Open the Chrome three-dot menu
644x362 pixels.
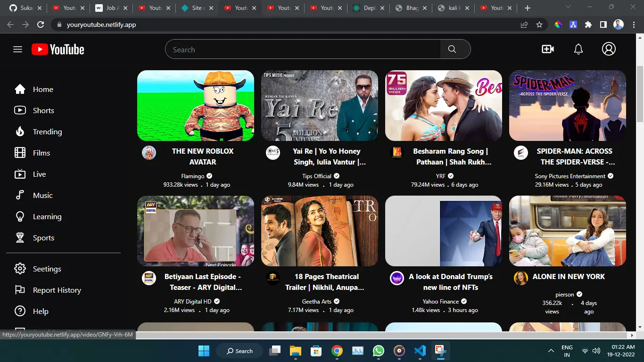click(634, 25)
